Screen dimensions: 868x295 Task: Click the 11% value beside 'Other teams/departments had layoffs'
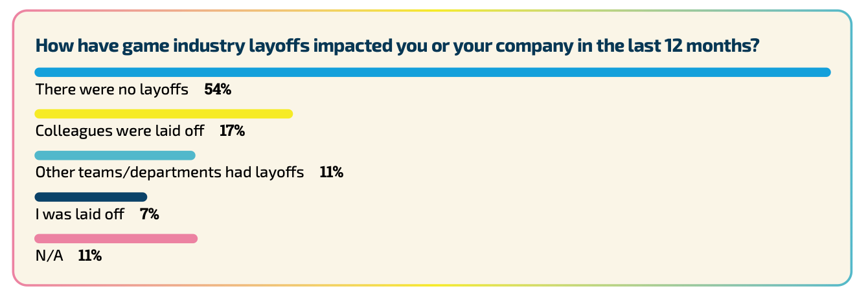331,173
